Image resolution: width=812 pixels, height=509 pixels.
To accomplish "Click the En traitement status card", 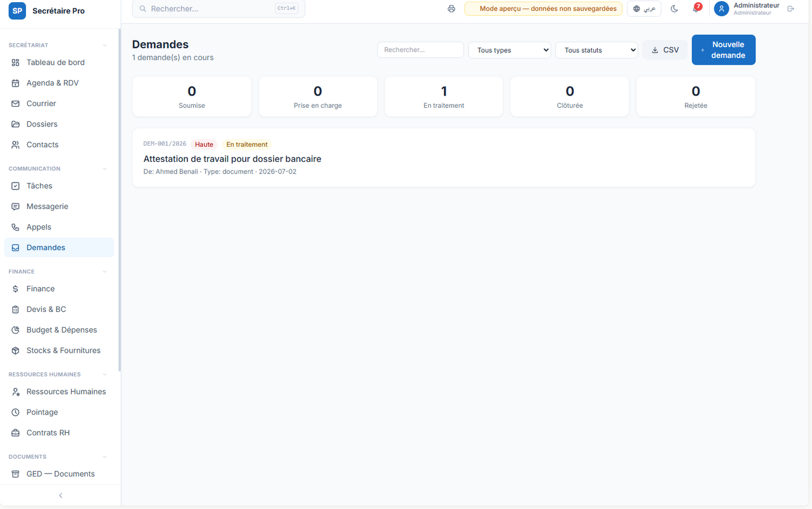I will click(443, 97).
